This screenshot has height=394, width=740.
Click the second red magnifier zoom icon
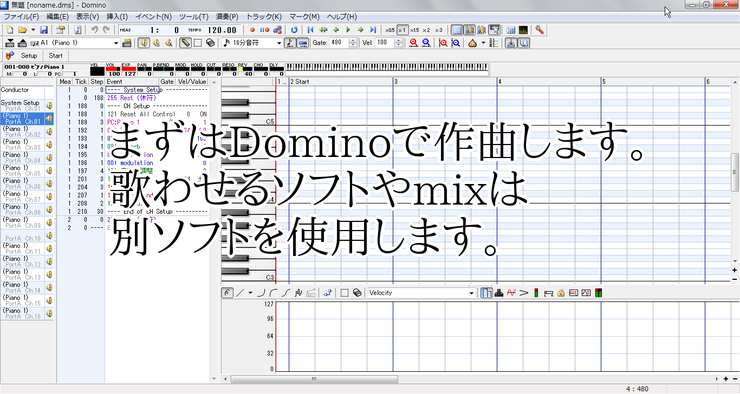point(443,43)
